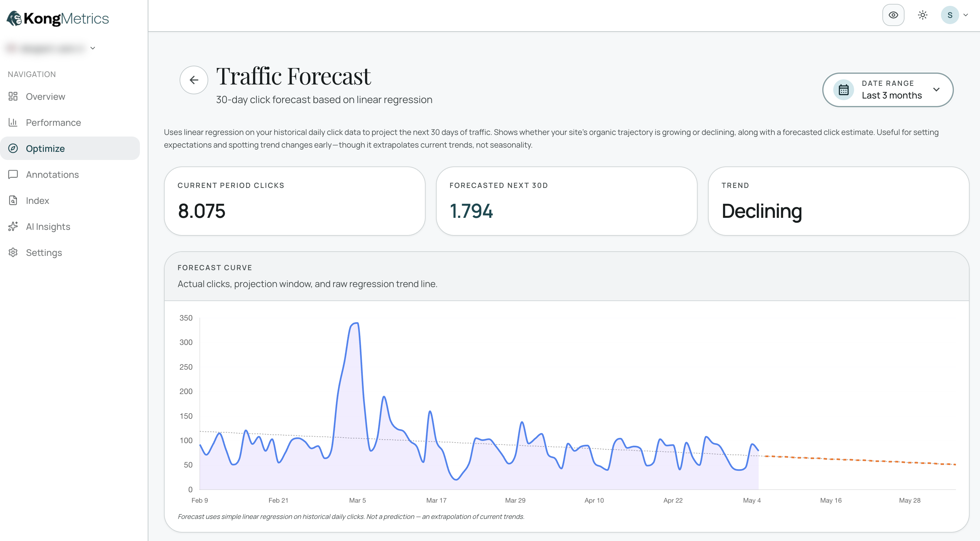The width and height of the screenshot is (980, 541).
Task: Click the NAVIGATION sidebar heading
Action: (32, 74)
